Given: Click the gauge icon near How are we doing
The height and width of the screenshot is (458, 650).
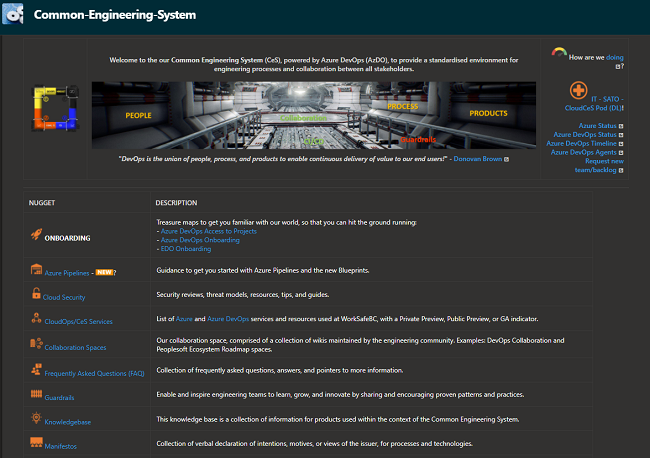Looking at the screenshot, I should click(x=559, y=52).
